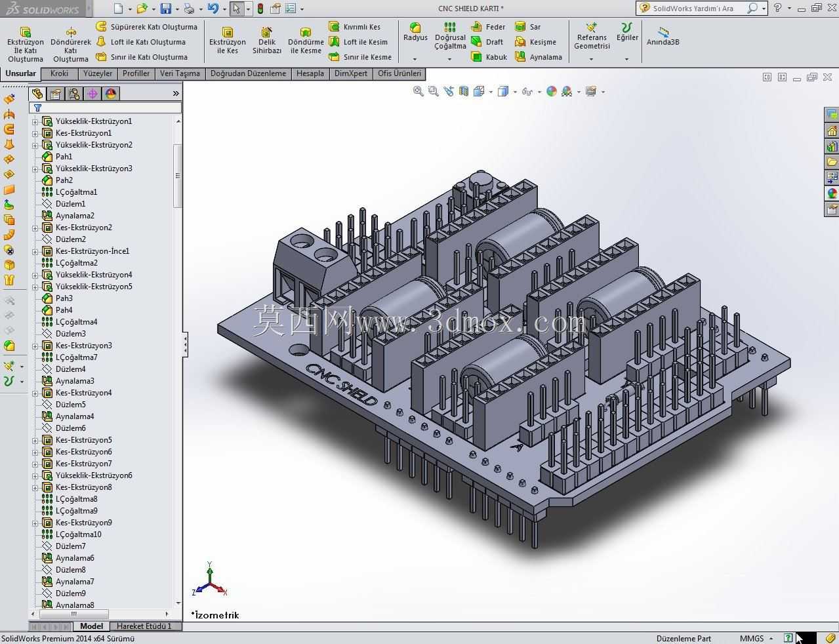Click the Zoom to Fit view icon

418,91
